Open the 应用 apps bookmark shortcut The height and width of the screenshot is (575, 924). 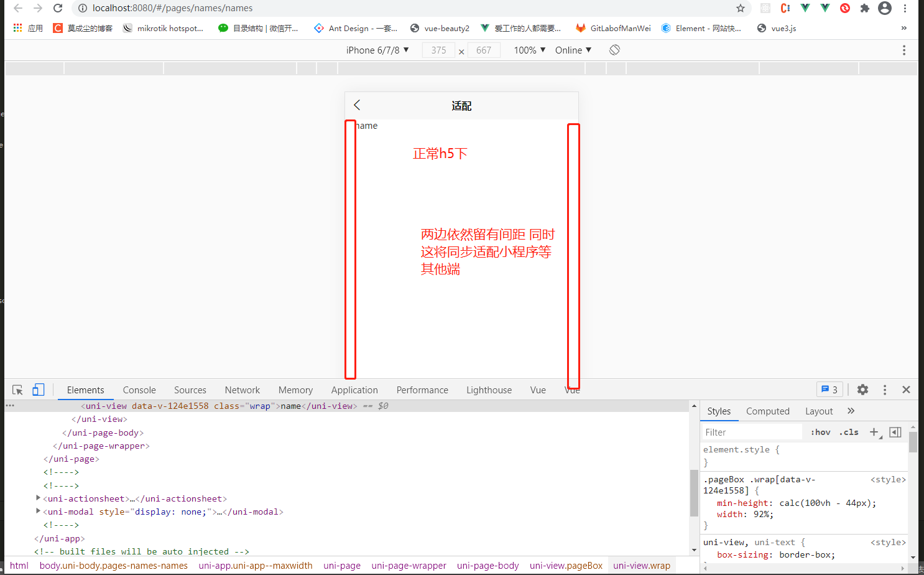28,28
